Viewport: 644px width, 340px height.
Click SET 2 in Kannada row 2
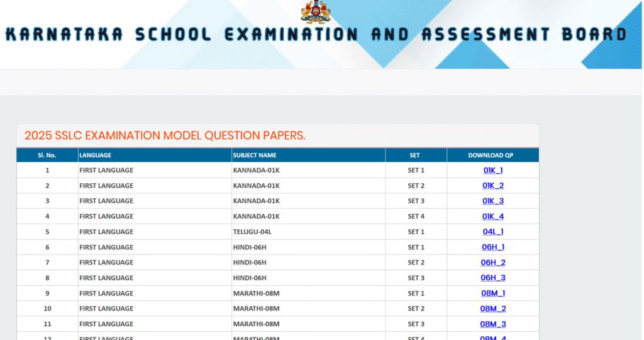click(x=416, y=185)
